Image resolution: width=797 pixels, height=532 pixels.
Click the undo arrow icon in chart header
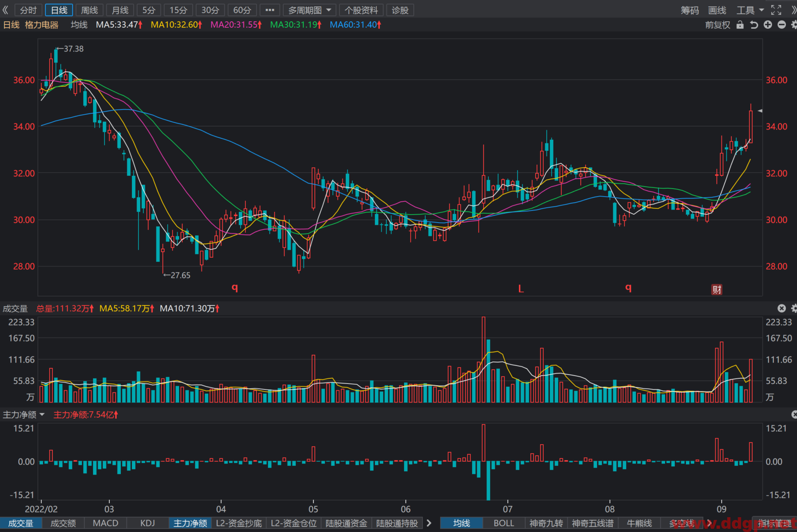[754, 25]
